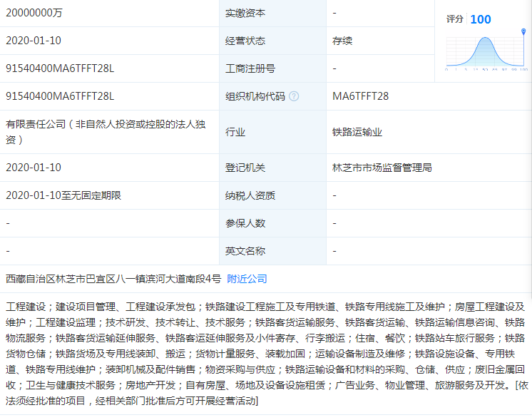Screen dimensions: 532x420
Task: Click the 评分 label above the chart
Action: click(x=455, y=20)
